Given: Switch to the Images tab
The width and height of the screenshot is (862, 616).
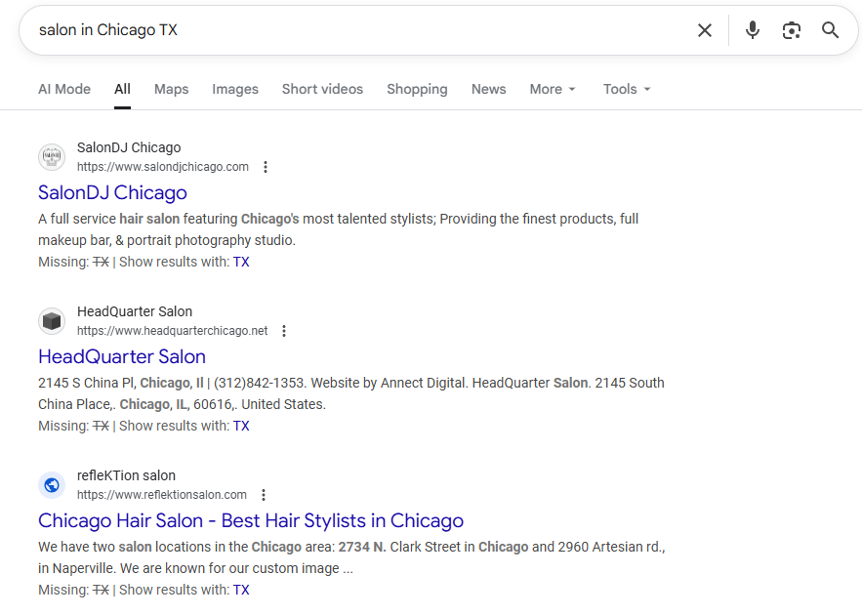Looking at the screenshot, I should tap(235, 89).
